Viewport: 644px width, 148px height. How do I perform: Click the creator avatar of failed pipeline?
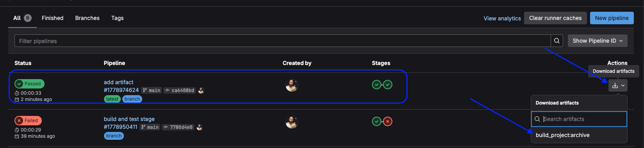click(x=292, y=122)
